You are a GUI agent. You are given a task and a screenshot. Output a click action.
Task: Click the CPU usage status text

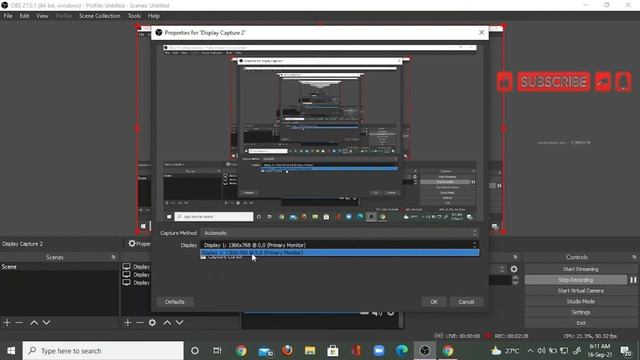coord(590,336)
